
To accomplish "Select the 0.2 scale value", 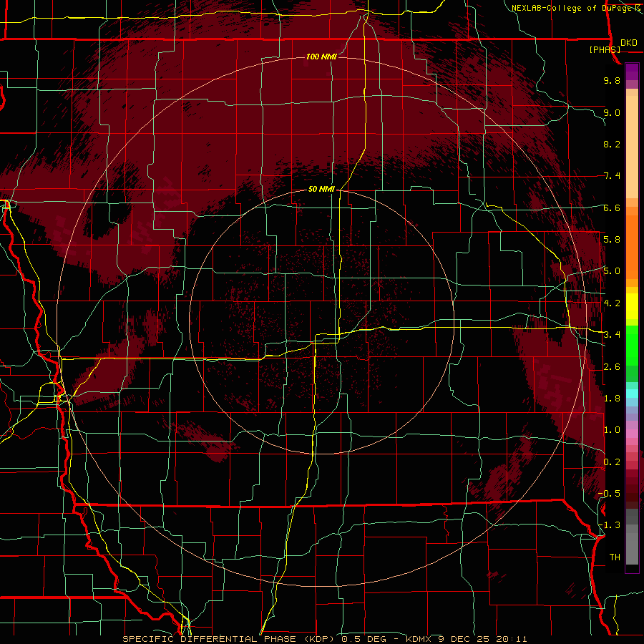I will point(612,462).
